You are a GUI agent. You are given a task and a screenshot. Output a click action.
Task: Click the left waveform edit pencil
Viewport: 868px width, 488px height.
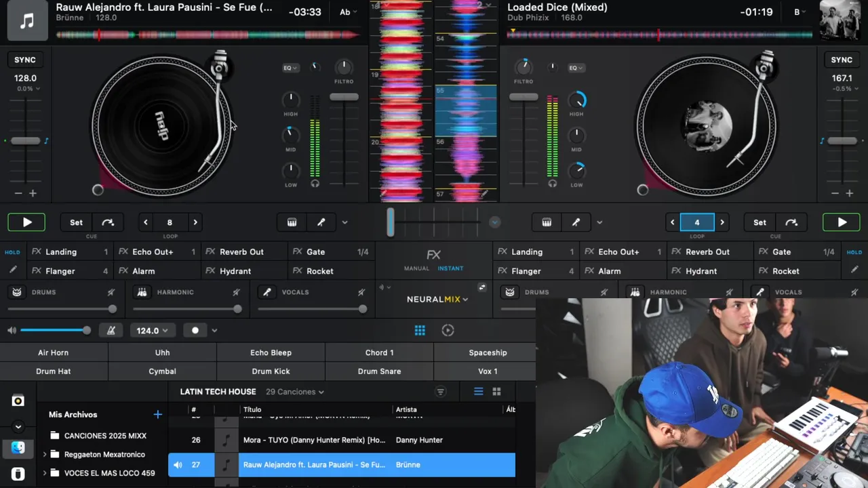(384, 194)
